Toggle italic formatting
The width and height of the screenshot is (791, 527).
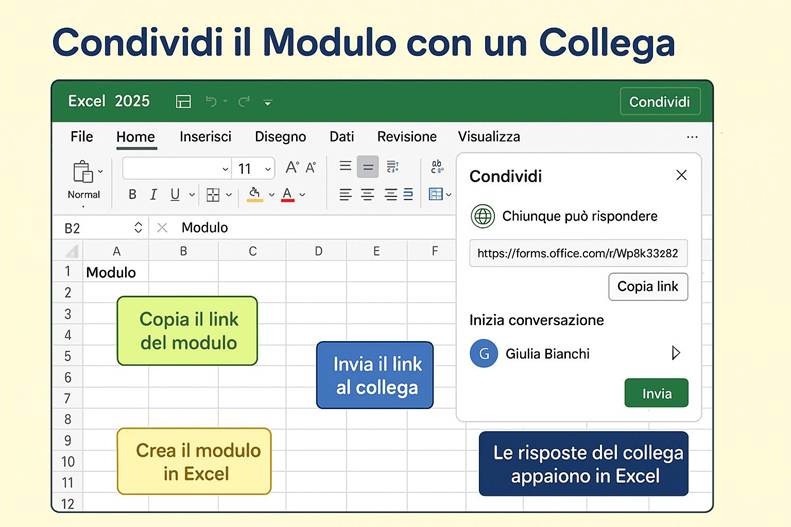click(153, 195)
